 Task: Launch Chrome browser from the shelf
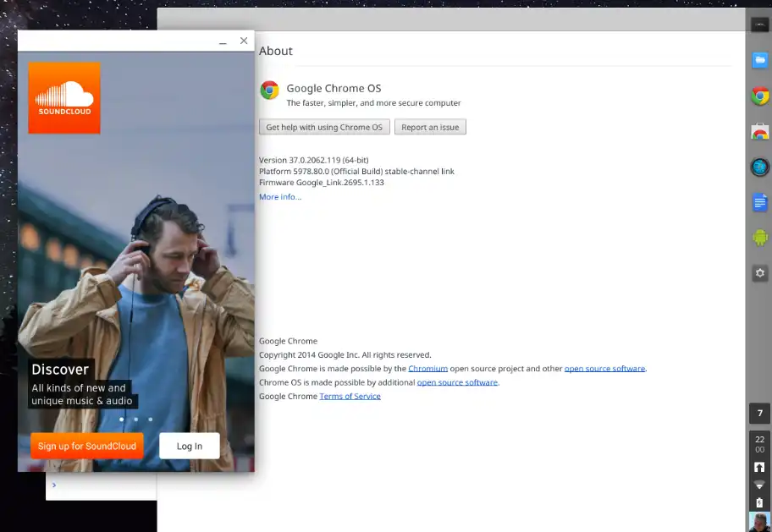point(759,96)
